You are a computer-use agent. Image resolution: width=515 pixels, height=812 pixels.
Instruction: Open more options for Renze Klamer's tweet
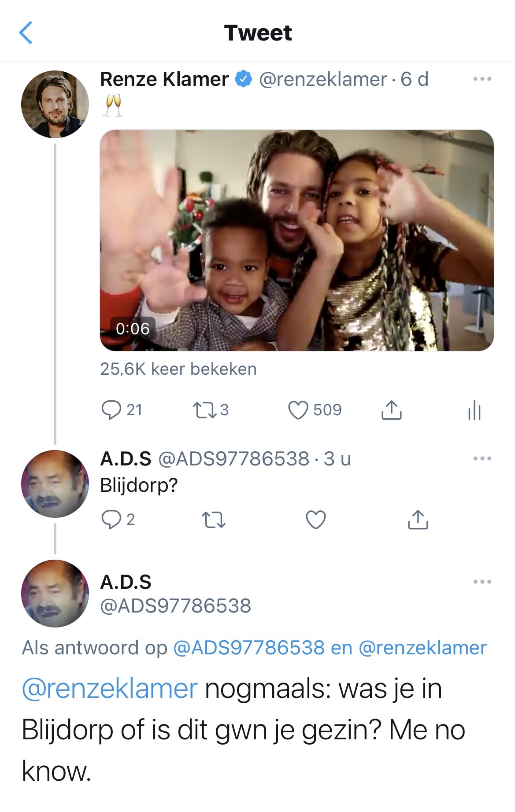pyautogui.click(x=482, y=79)
